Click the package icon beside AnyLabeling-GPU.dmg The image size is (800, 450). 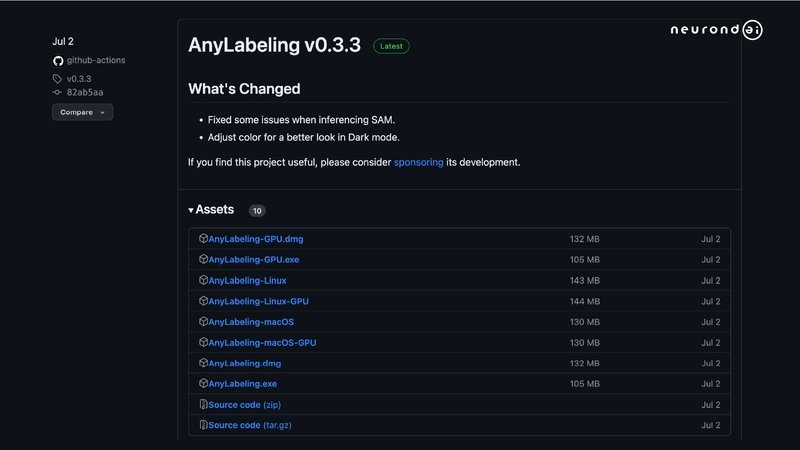203,238
